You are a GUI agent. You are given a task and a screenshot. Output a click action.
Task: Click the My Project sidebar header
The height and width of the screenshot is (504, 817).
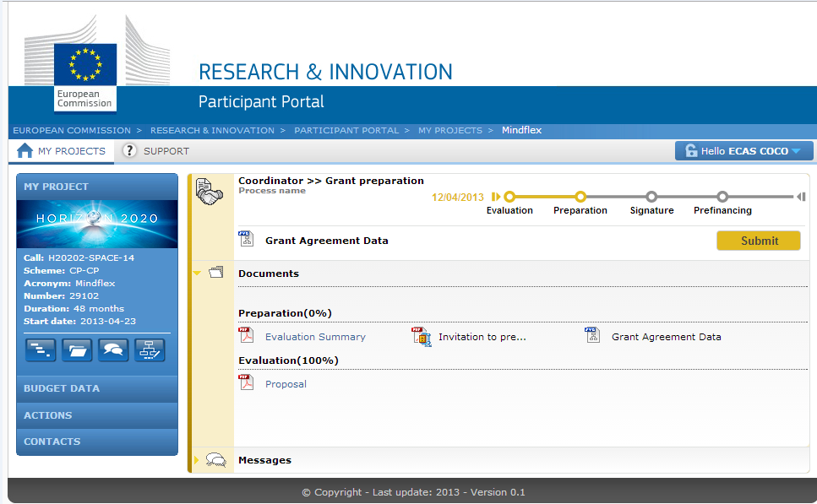point(97,187)
